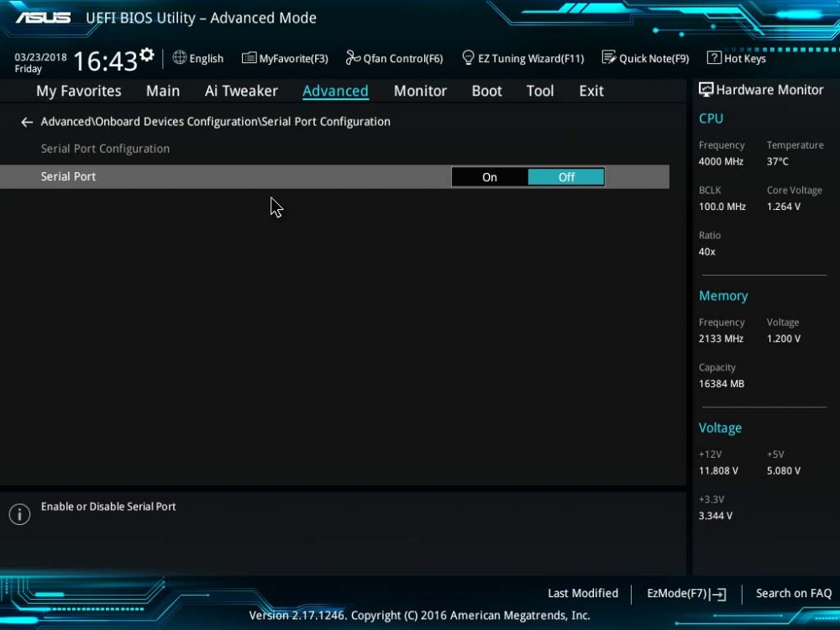Click the +3.3V reading 3.344 V

click(x=716, y=516)
